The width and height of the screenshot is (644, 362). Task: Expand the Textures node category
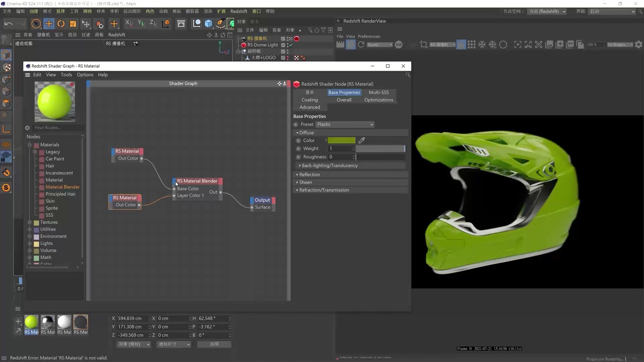tap(30, 222)
